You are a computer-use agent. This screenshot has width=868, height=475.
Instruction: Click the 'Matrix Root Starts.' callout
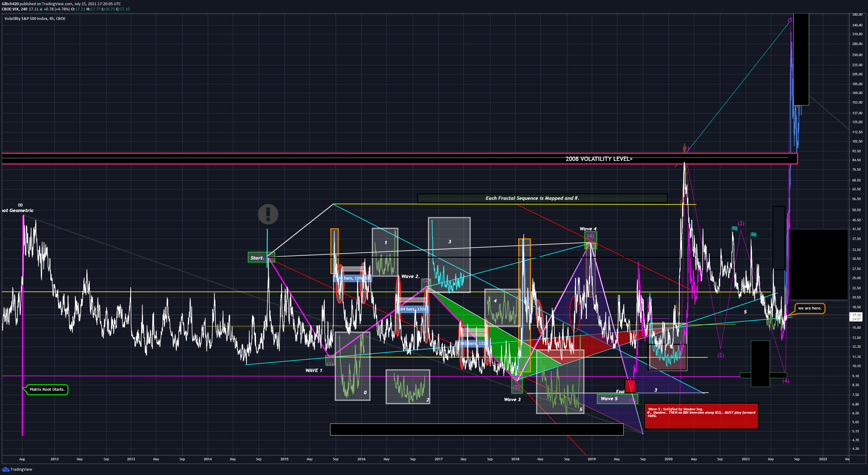(47, 389)
